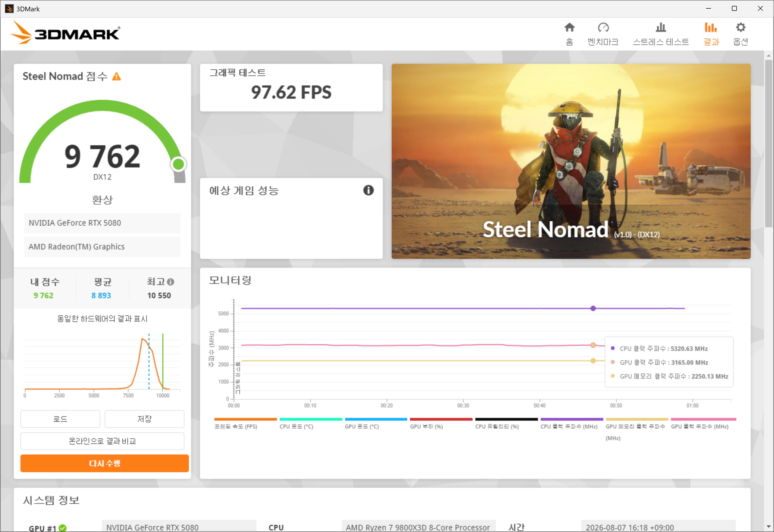Click the 97.62 FPS graphics test value
Viewport: 774px width, 532px height.
pyautogui.click(x=291, y=92)
